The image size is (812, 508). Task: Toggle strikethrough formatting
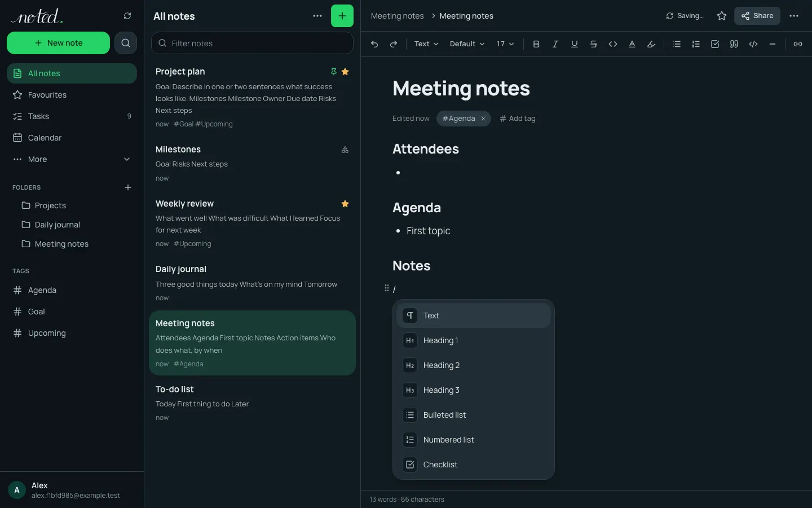click(594, 44)
